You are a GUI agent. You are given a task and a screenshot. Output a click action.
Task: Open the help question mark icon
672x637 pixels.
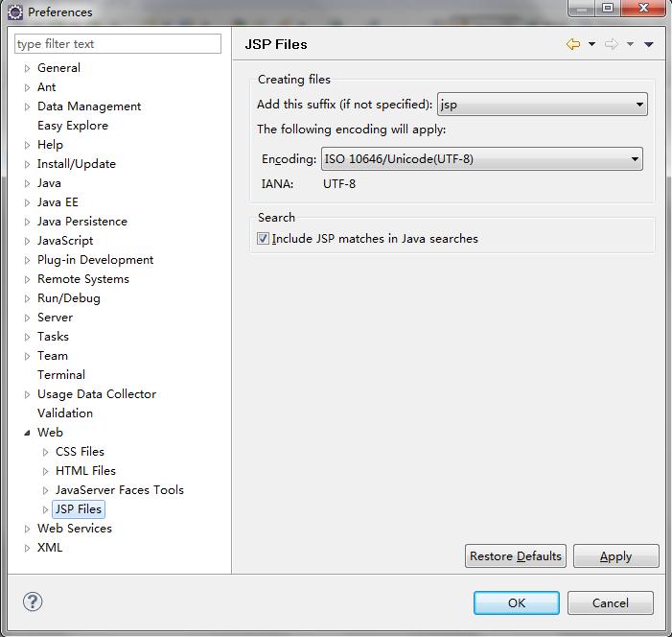(33, 602)
